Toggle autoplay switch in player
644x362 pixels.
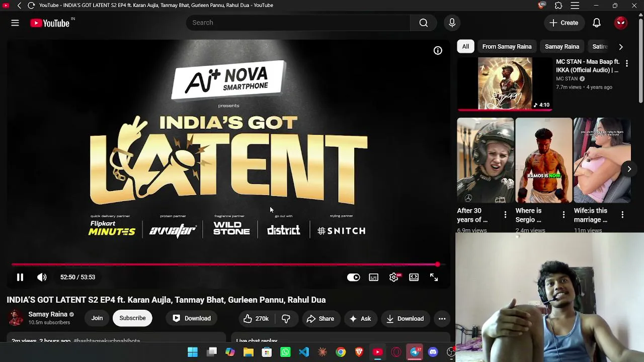tap(353, 278)
